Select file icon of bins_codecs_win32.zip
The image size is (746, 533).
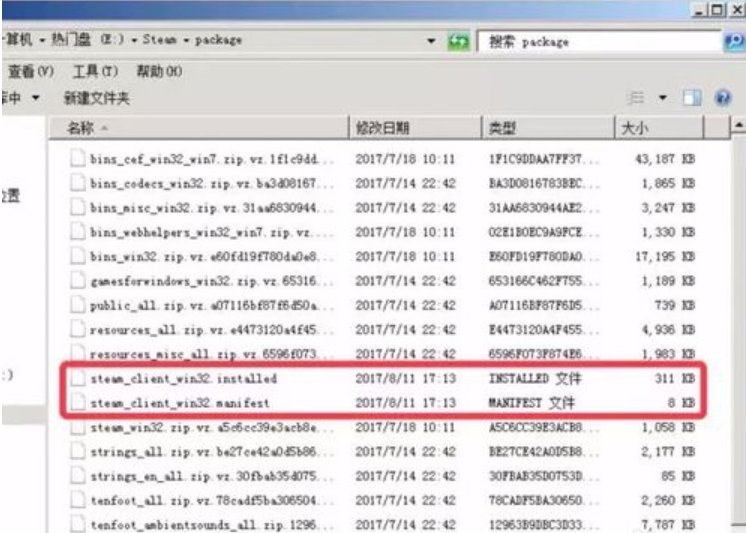point(78,183)
